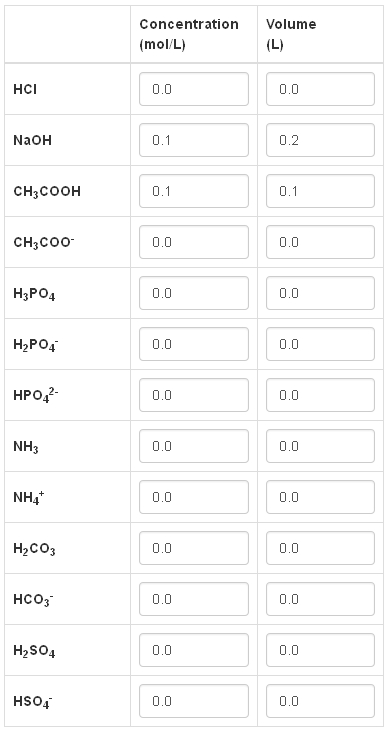Focus the H3PO4 volume field
The image size is (388, 729).
[x=320, y=293]
